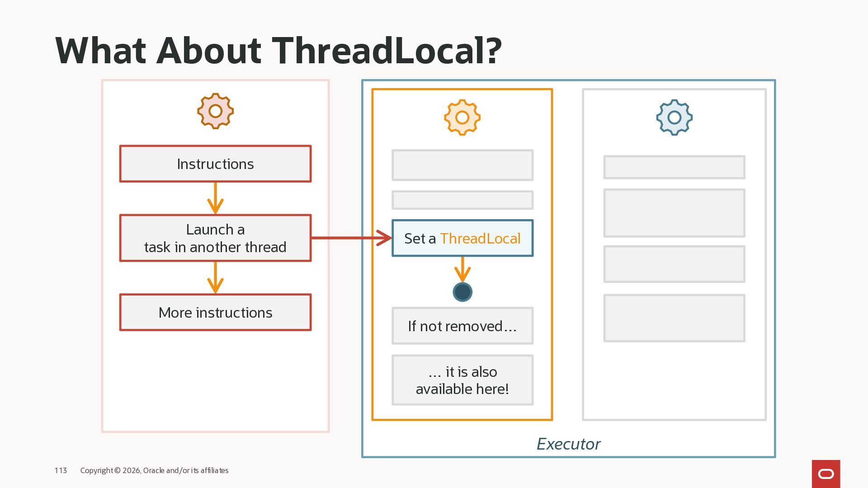Select the More instructions box
Screen dimensions: 868x488
[215, 313]
